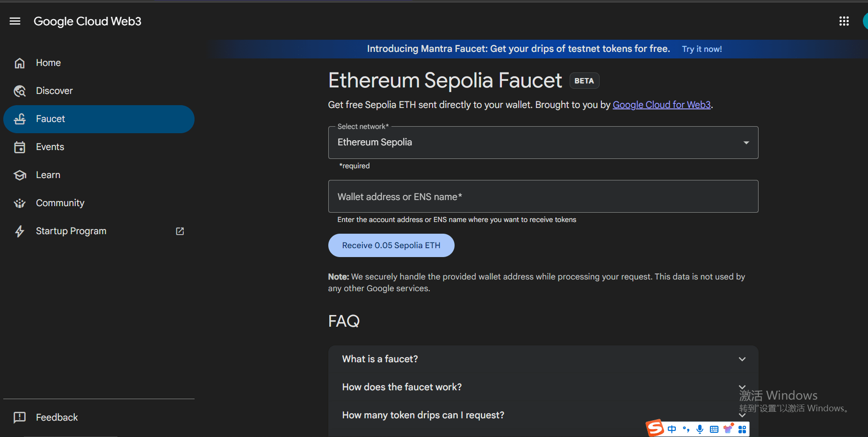The width and height of the screenshot is (868, 437).
Task: Click the Feedback icon at sidebar bottom
Action: tap(20, 417)
